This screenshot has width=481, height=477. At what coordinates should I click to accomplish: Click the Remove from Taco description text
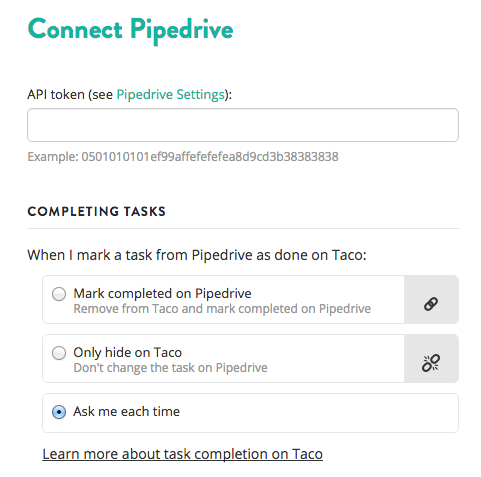click(222, 309)
